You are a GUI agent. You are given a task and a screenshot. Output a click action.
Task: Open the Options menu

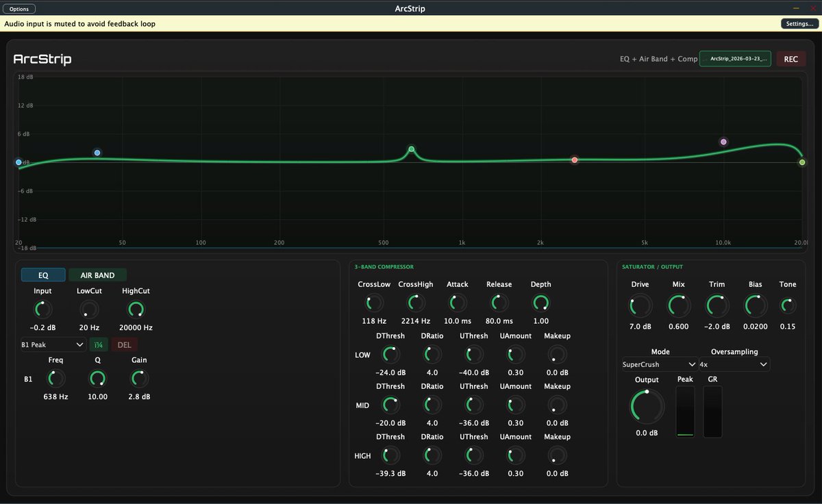tap(19, 9)
